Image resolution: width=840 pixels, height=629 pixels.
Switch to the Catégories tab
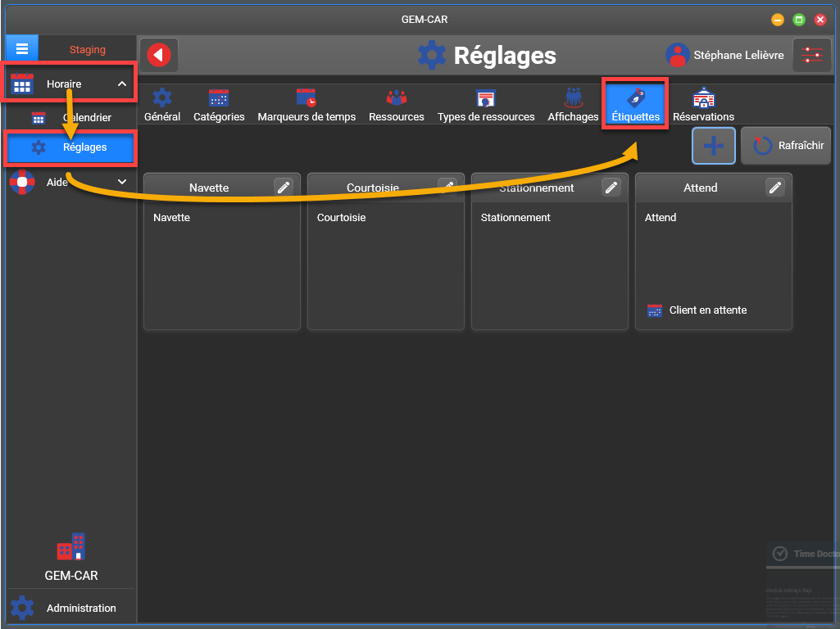coord(219,106)
